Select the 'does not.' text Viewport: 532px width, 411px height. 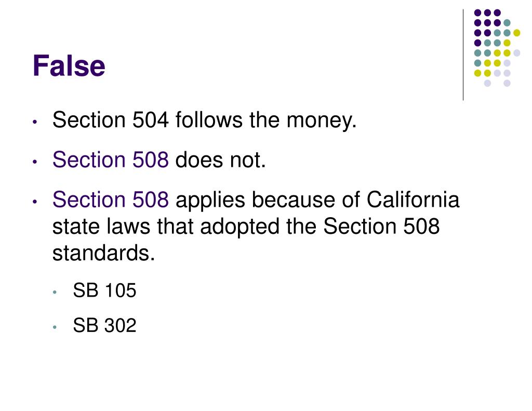pyautogui.click(x=220, y=159)
